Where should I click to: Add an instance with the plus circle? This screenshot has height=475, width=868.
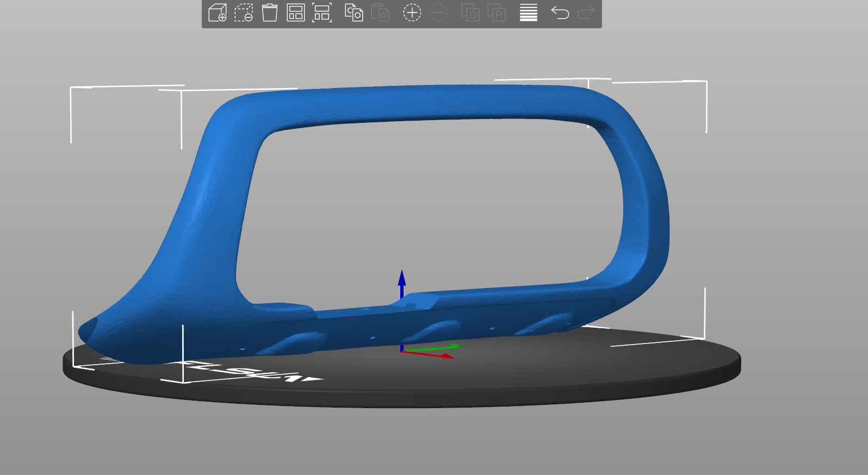[412, 12]
